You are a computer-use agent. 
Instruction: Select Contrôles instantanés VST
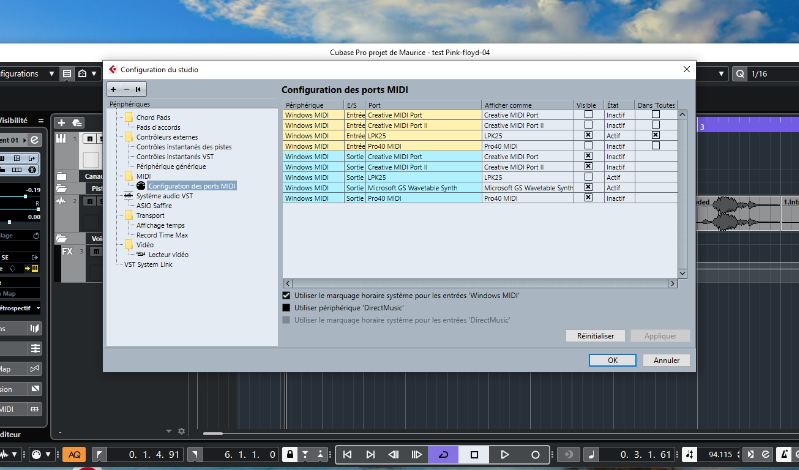[175, 156]
